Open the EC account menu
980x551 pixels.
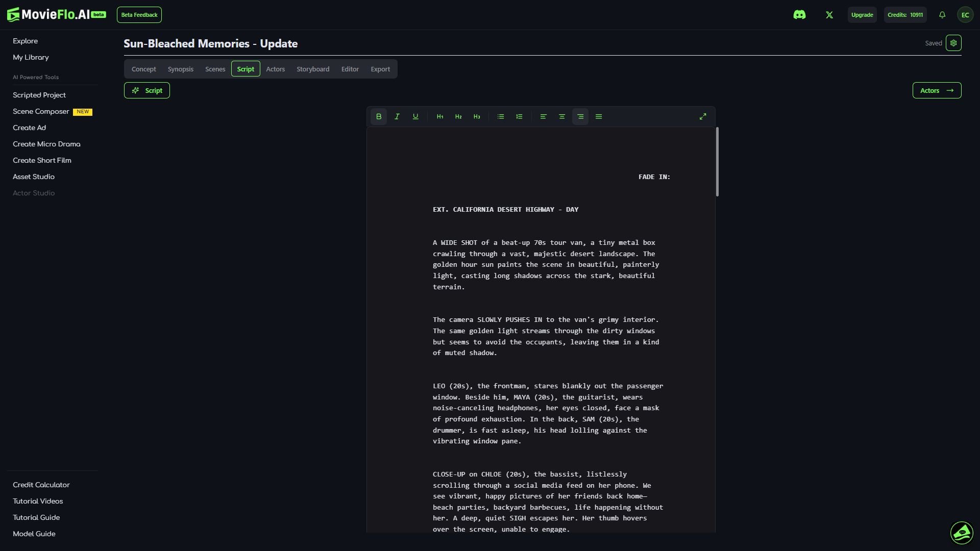click(x=965, y=15)
